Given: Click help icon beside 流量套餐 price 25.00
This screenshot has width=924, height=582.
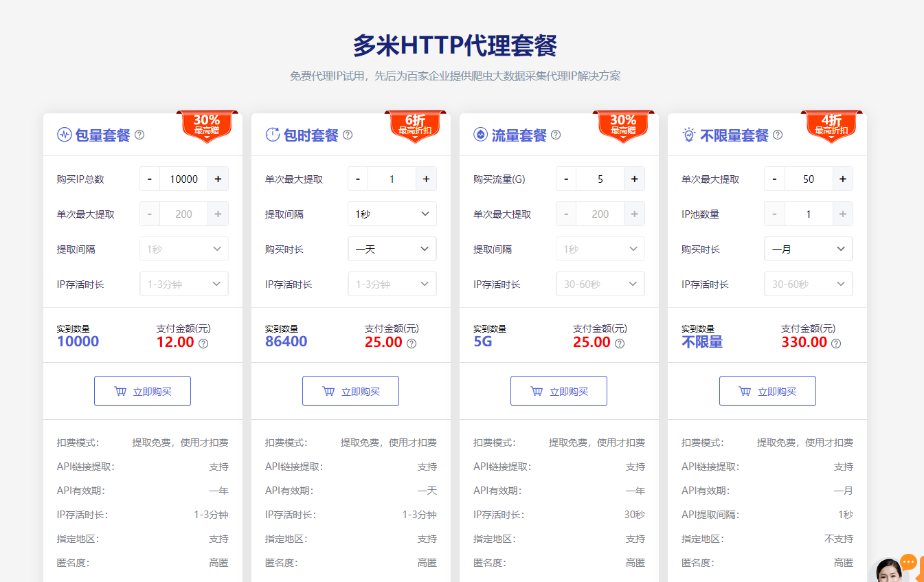Looking at the screenshot, I should pos(620,344).
